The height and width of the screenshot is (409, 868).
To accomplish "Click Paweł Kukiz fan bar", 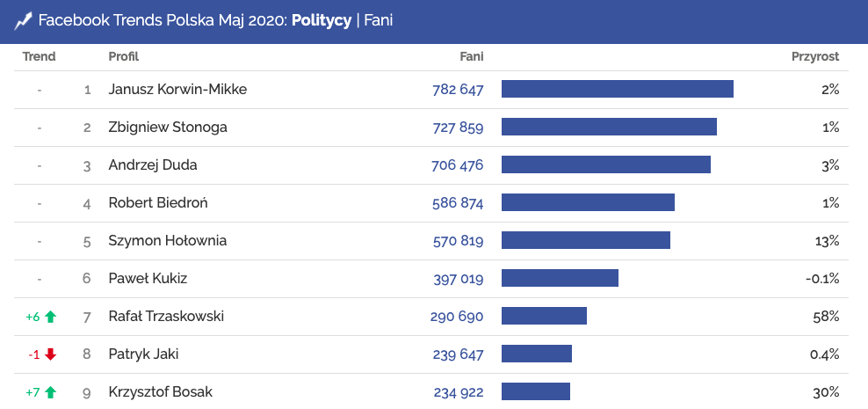I will coord(560,278).
